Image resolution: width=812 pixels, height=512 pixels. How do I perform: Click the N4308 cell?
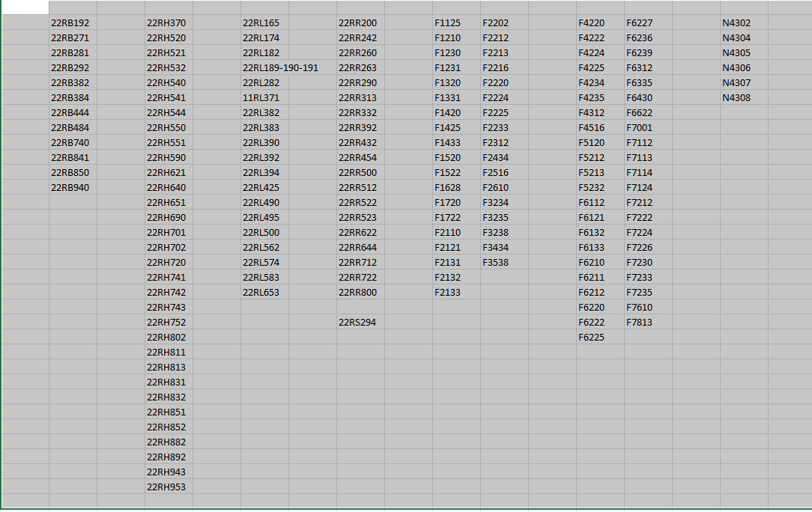pyautogui.click(x=736, y=98)
